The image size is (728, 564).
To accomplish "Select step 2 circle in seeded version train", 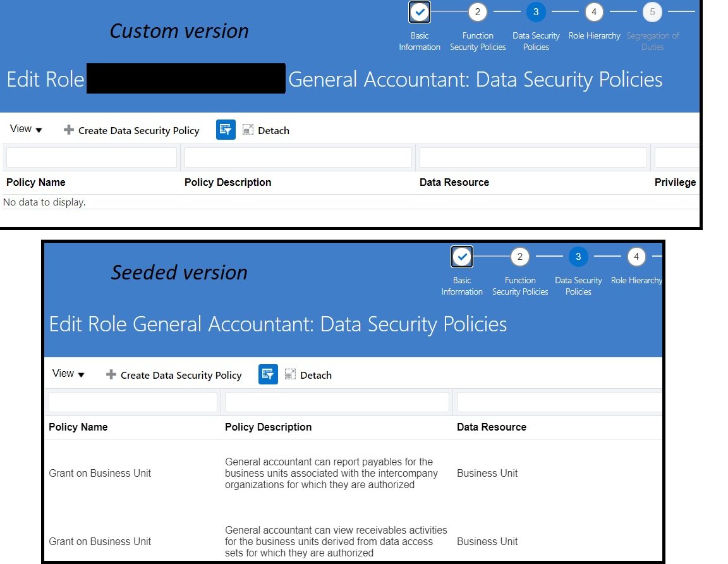I will coord(519,257).
